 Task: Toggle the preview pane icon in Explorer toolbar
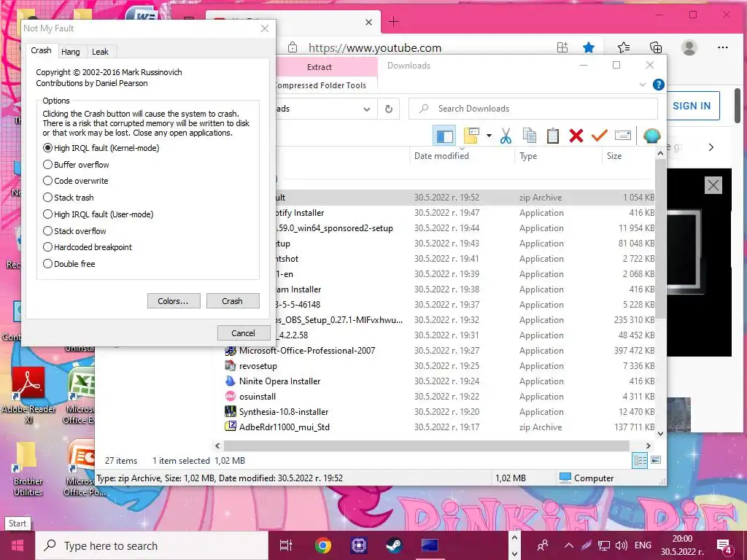[x=444, y=136]
